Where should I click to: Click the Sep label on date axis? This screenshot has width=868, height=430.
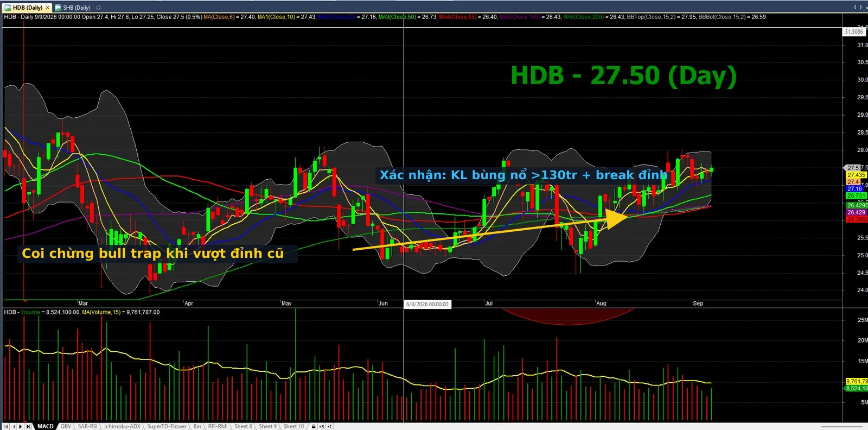(698, 303)
